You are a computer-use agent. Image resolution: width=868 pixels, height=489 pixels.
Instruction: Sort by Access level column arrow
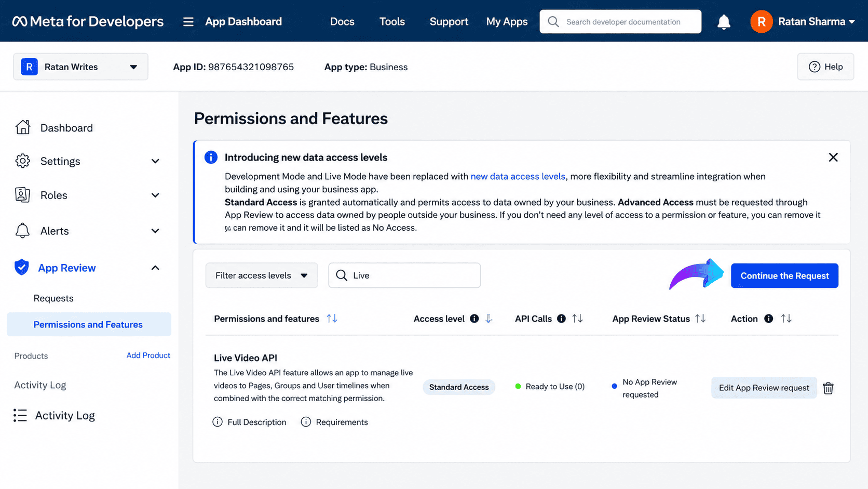coord(489,319)
